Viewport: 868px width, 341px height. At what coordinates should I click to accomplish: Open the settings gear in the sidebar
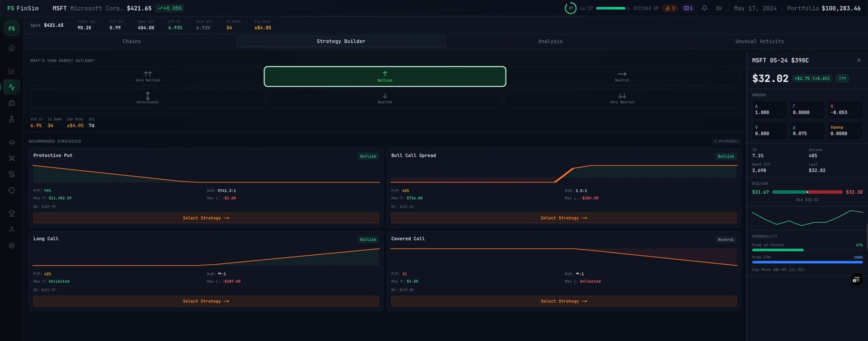click(x=12, y=246)
